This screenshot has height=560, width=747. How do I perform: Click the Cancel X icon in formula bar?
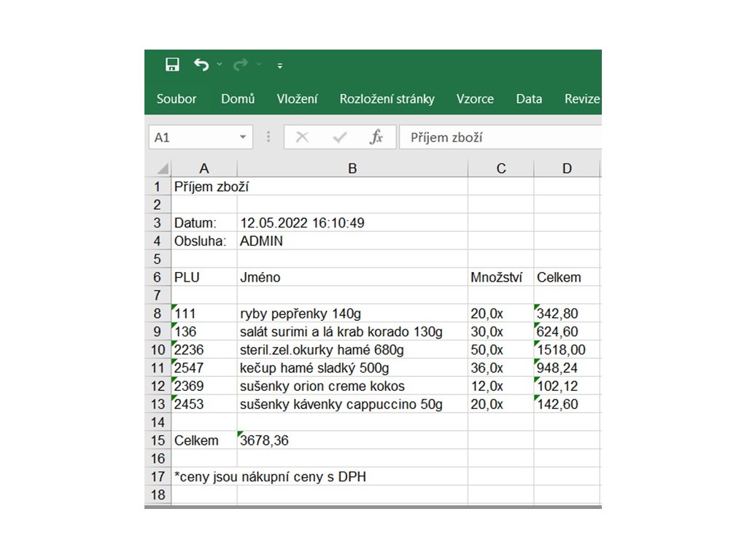[x=302, y=138]
